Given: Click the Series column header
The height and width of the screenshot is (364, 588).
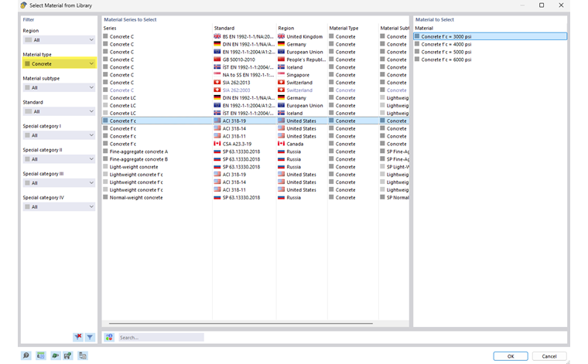Looking at the screenshot, I should pos(110,28).
